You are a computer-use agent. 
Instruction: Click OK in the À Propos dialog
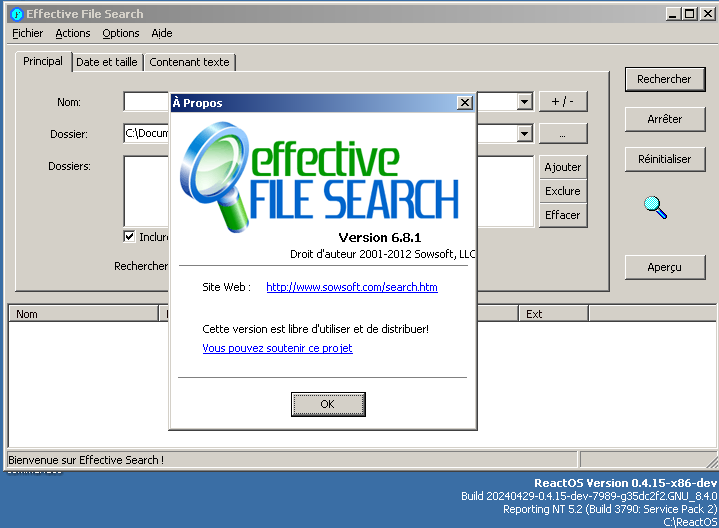click(328, 404)
